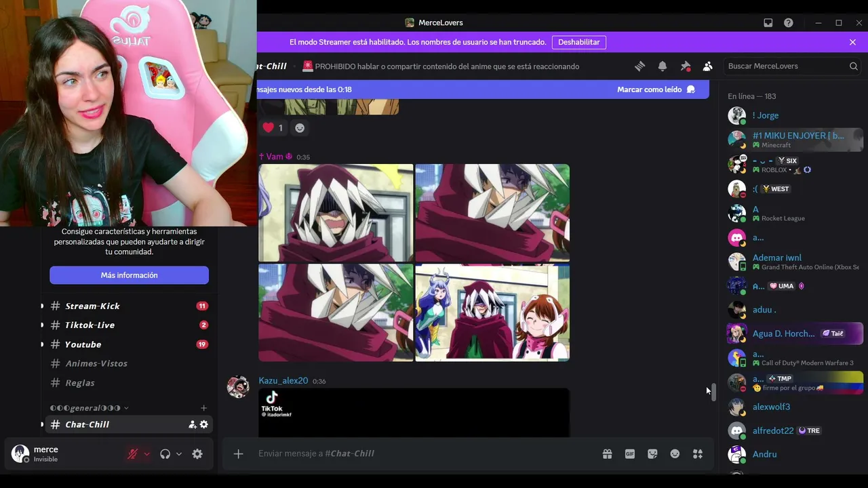Image resolution: width=868 pixels, height=488 pixels.
Task: Toggle the member list icon
Action: [x=708, y=66]
